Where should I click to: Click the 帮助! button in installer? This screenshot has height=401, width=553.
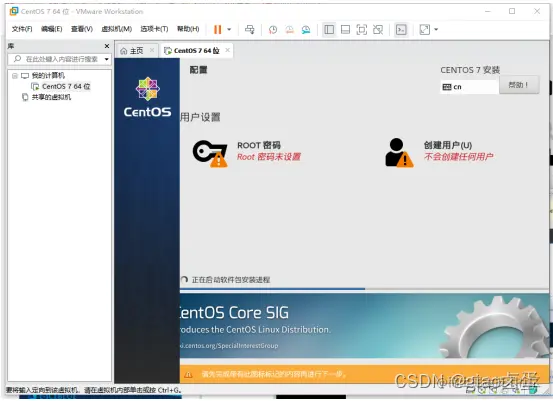click(519, 85)
